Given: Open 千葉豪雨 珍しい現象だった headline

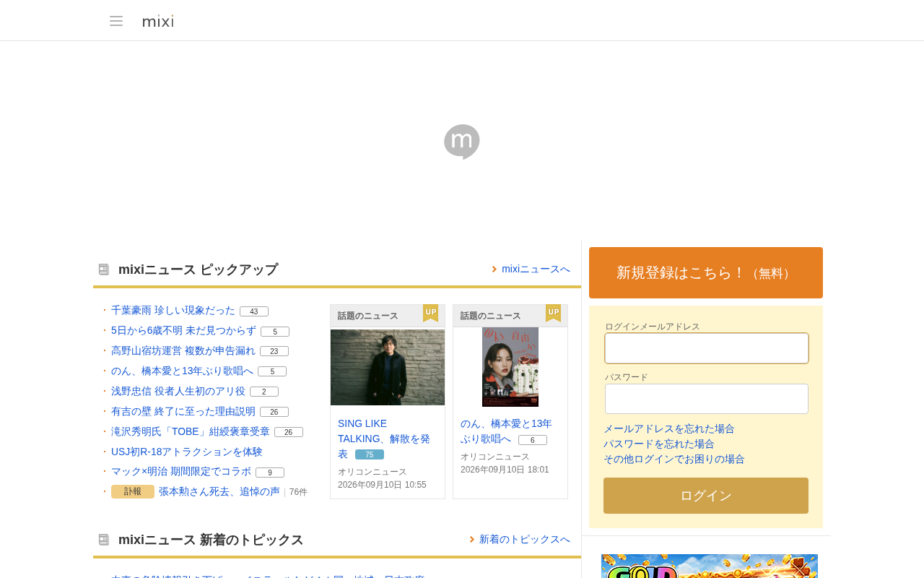Looking at the screenshot, I should click(173, 310).
